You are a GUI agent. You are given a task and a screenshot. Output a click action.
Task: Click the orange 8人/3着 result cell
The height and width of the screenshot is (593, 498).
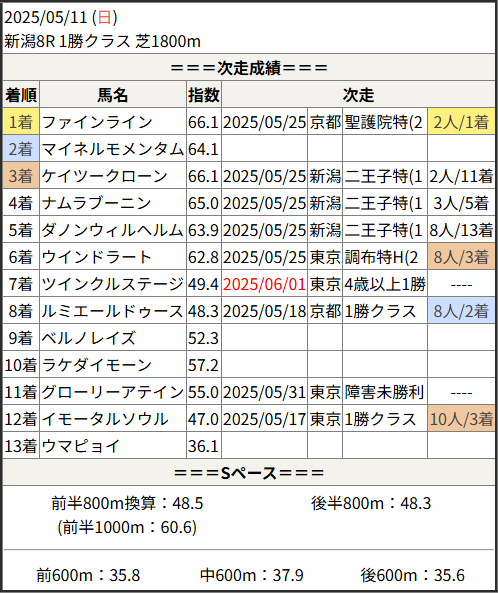click(461, 257)
